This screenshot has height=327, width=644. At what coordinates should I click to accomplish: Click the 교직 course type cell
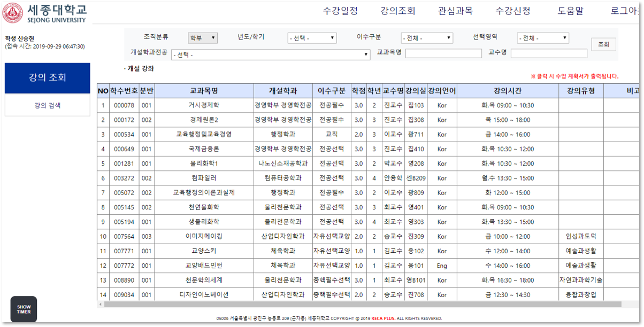tap(332, 134)
